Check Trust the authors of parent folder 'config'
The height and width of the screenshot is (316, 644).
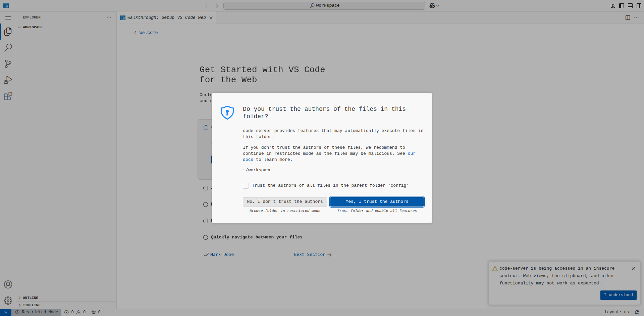pyautogui.click(x=246, y=186)
